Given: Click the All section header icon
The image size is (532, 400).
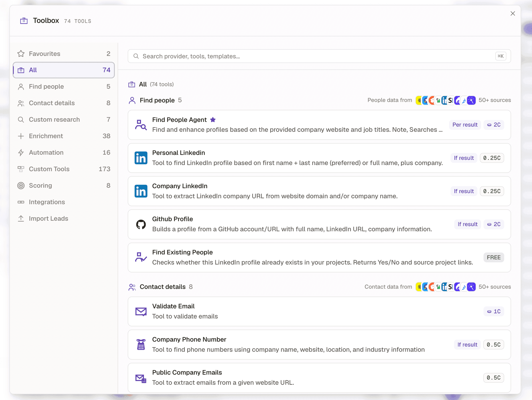Looking at the screenshot, I should [132, 84].
